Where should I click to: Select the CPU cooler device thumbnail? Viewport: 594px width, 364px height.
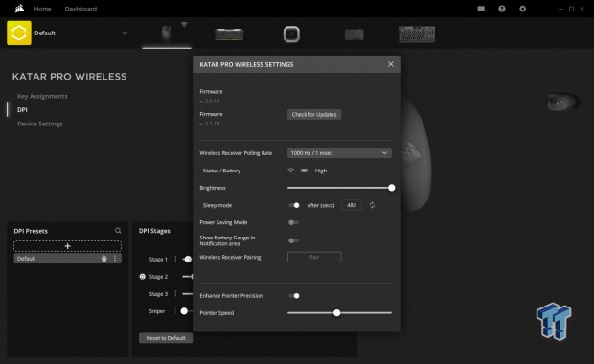tap(291, 34)
